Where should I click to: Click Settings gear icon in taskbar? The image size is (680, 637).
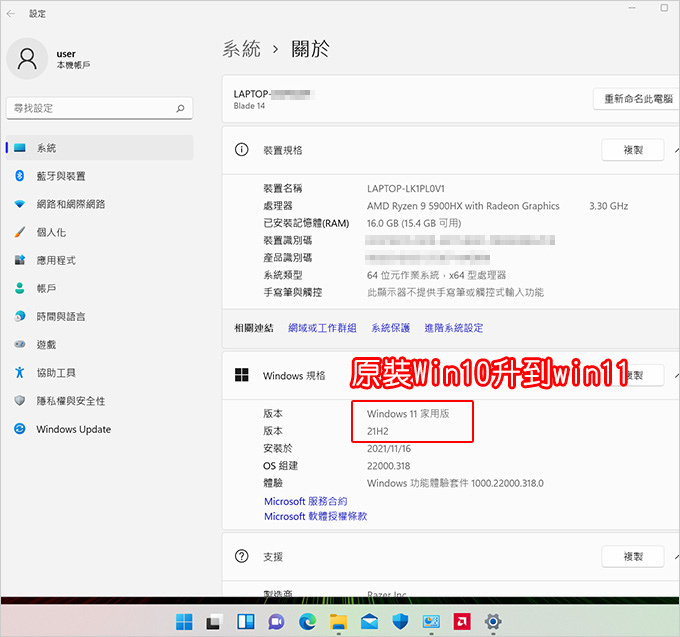coord(493,622)
